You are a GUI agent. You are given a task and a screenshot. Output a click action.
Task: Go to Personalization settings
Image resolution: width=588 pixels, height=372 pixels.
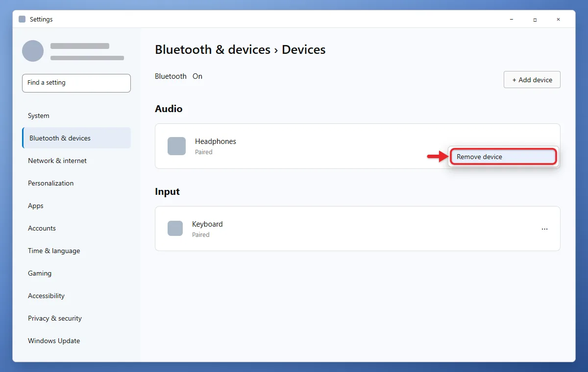click(76, 183)
